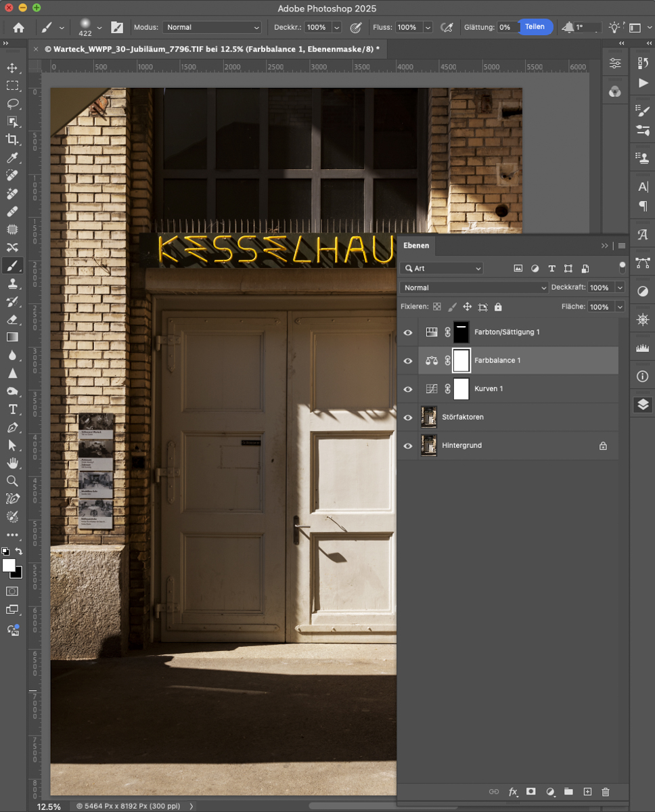
Task: Click the Teilen button
Action: pos(535,27)
